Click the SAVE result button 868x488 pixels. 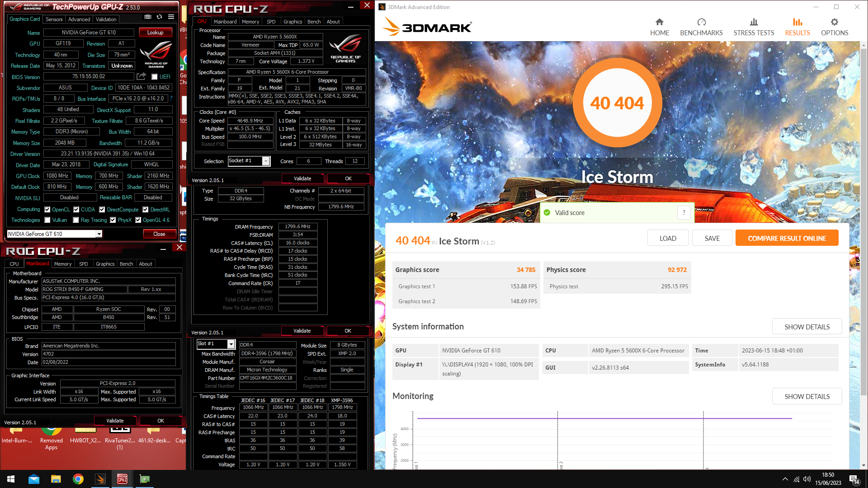(x=712, y=238)
